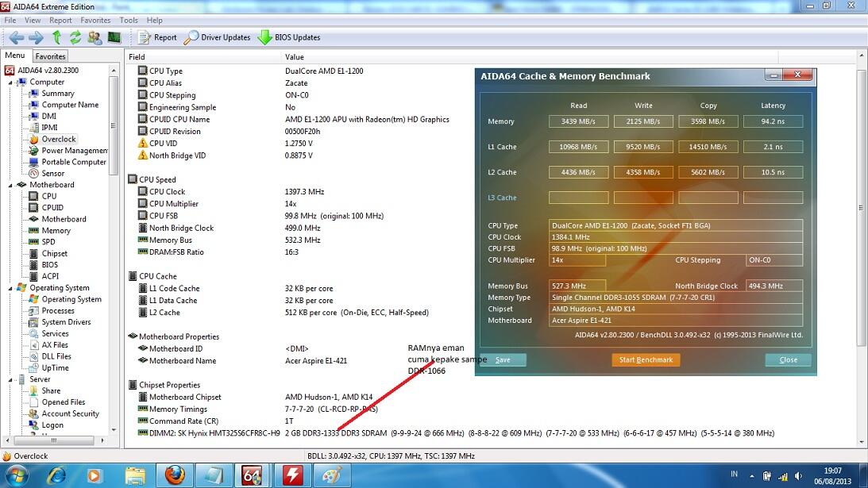Click the down arrow of the main list scrollbar
868x488 pixels.
(x=862, y=442)
